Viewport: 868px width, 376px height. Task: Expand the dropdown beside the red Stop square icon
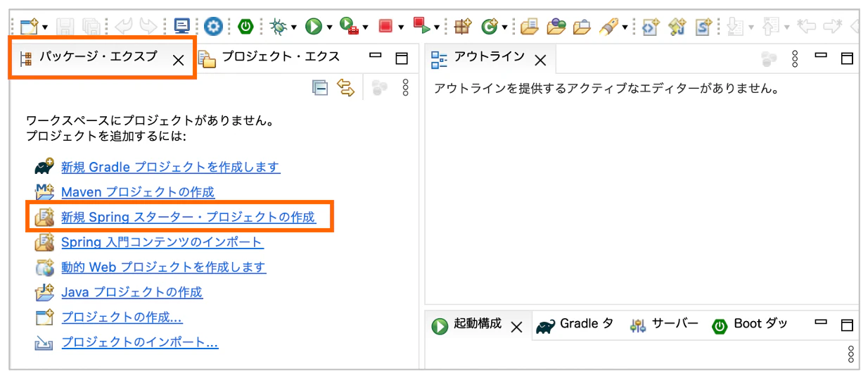400,27
